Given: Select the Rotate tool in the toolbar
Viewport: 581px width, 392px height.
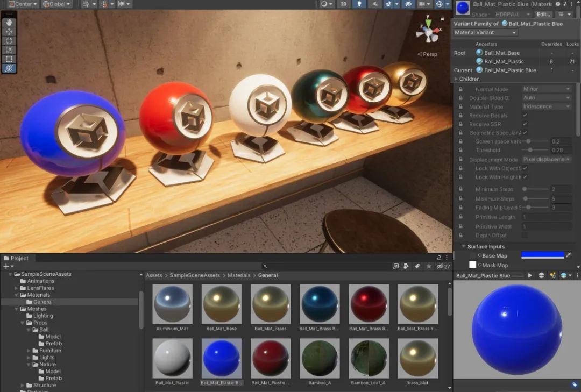Looking at the screenshot, I should (8, 41).
